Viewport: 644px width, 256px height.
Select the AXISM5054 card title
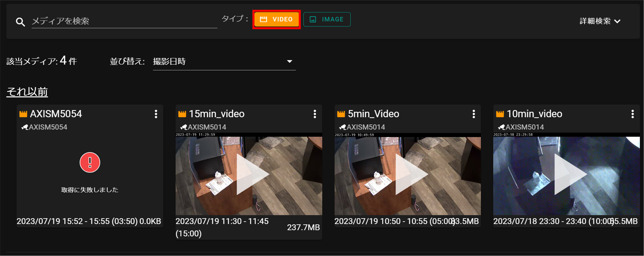pyautogui.click(x=56, y=114)
